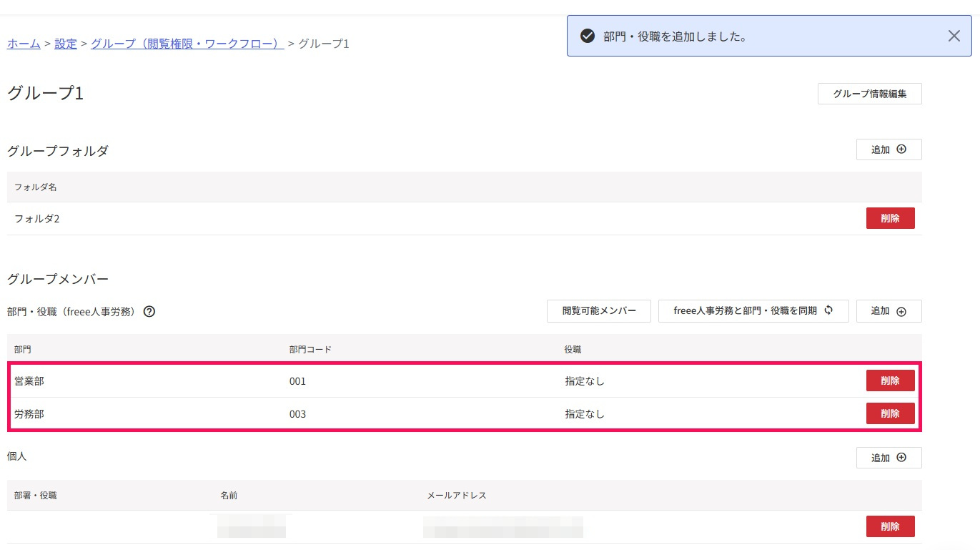Click the 部門コード column header
The image size is (980, 550).
(310, 350)
